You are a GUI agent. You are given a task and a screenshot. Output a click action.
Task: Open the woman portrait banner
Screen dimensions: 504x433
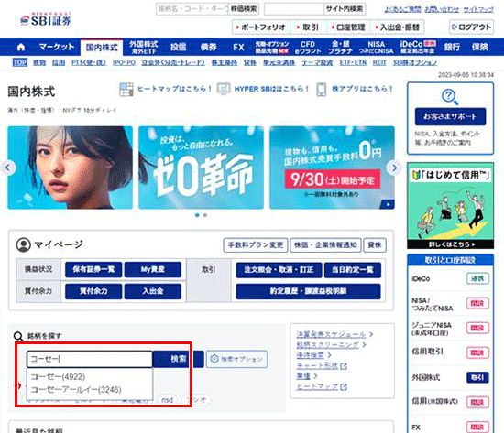(x=70, y=168)
